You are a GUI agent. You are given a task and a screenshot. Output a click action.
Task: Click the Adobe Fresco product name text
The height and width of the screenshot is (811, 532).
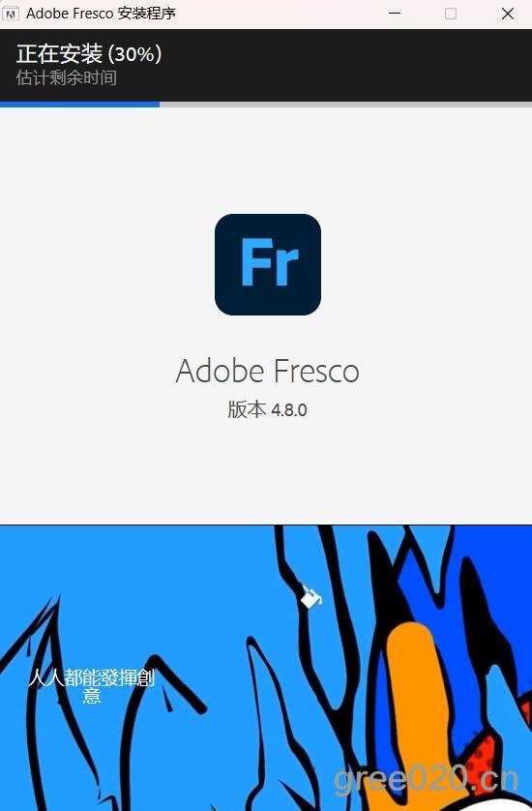click(267, 372)
